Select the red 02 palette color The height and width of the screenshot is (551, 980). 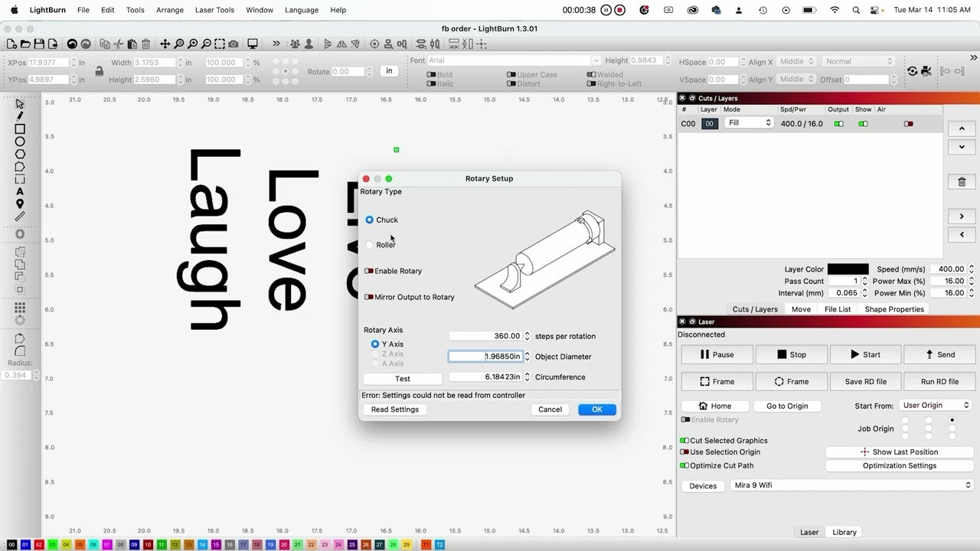click(39, 545)
